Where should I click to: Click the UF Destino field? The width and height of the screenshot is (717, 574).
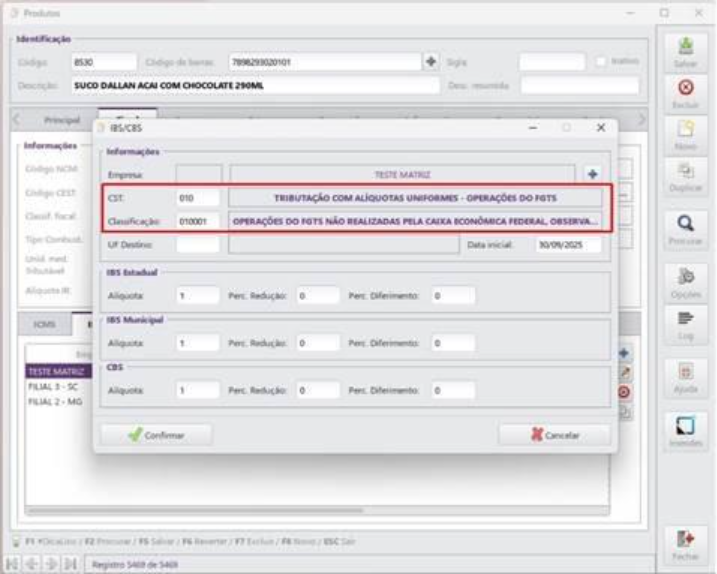click(x=198, y=245)
